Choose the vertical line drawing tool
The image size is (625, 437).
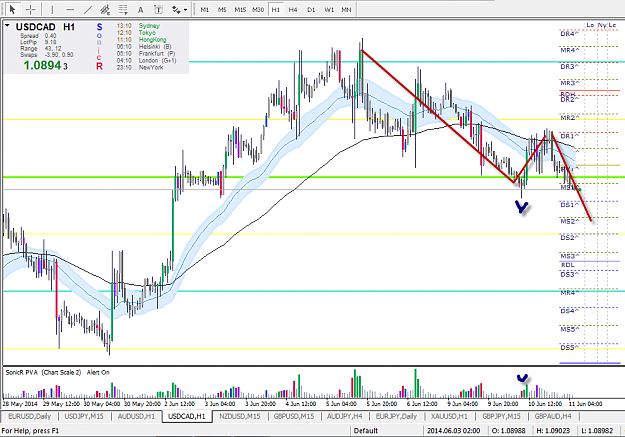tap(52, 9)
